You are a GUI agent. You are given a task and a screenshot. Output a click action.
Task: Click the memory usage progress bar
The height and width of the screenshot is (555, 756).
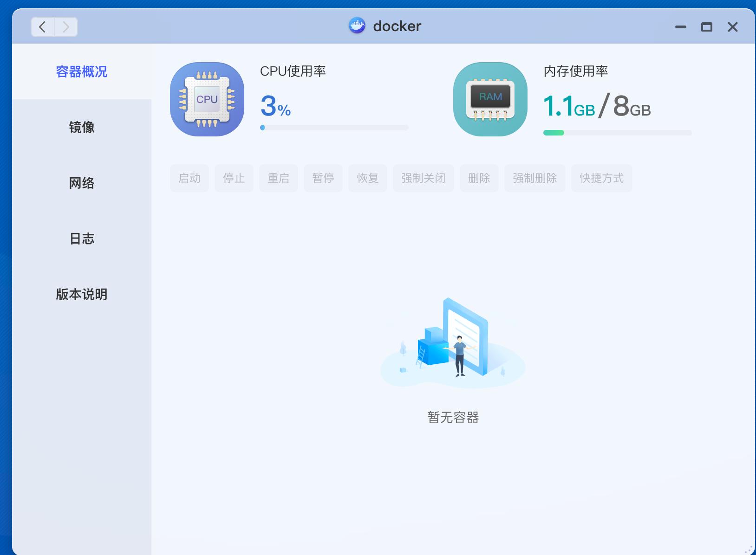pos(618,133)
